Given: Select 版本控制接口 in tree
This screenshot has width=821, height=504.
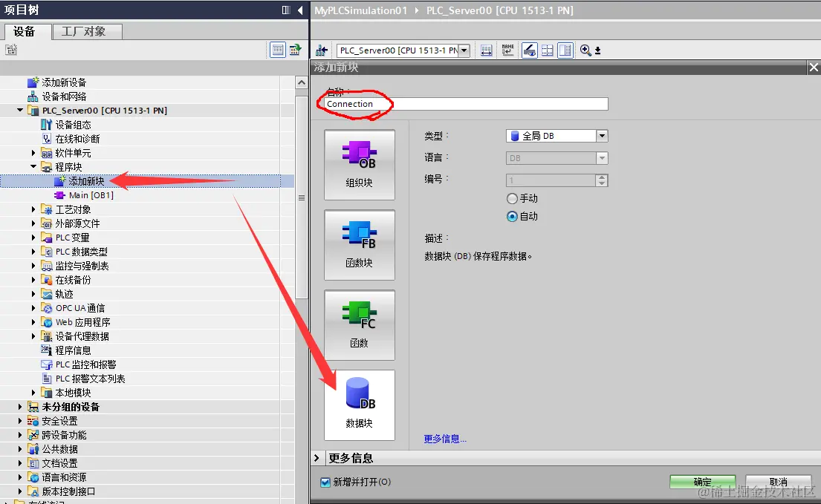Looking at the screenshot, I should [x=68, y=491].
